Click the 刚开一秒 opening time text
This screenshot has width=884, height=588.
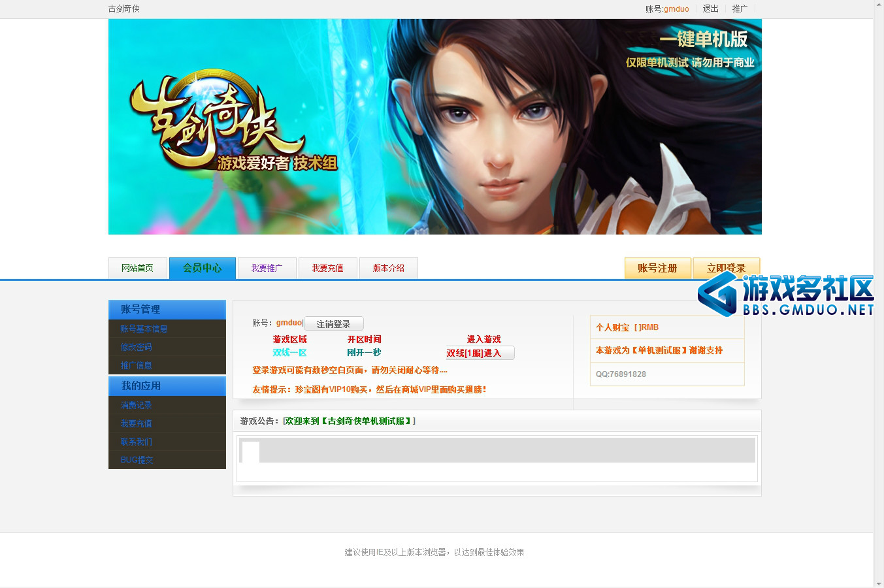[x=364, y=352]
